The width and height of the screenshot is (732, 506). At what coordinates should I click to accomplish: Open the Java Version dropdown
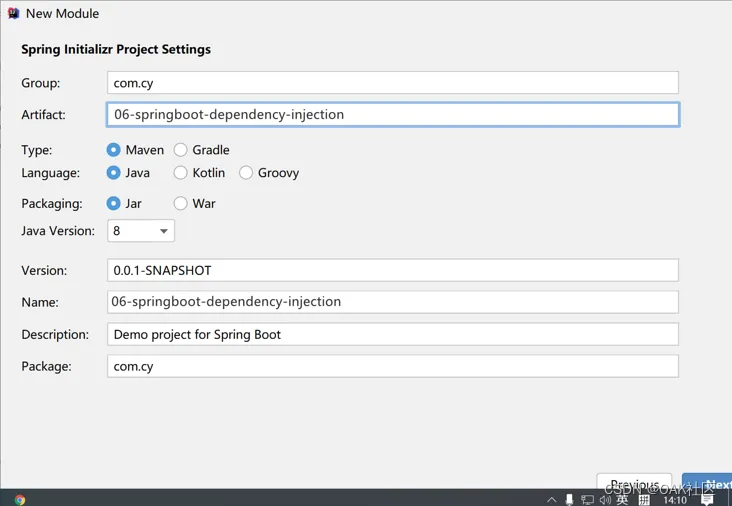141,231
